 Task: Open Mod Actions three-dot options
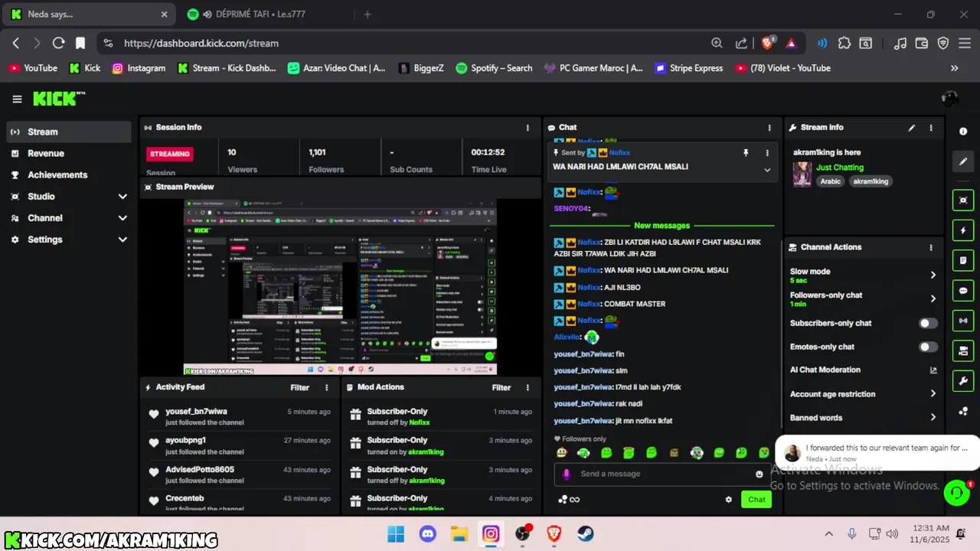click(x=528, y=388)
